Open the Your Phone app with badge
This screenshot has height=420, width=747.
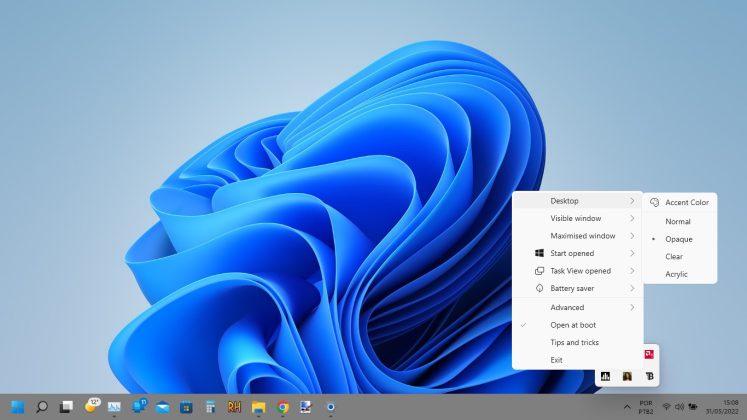click(x=140, y=406)
